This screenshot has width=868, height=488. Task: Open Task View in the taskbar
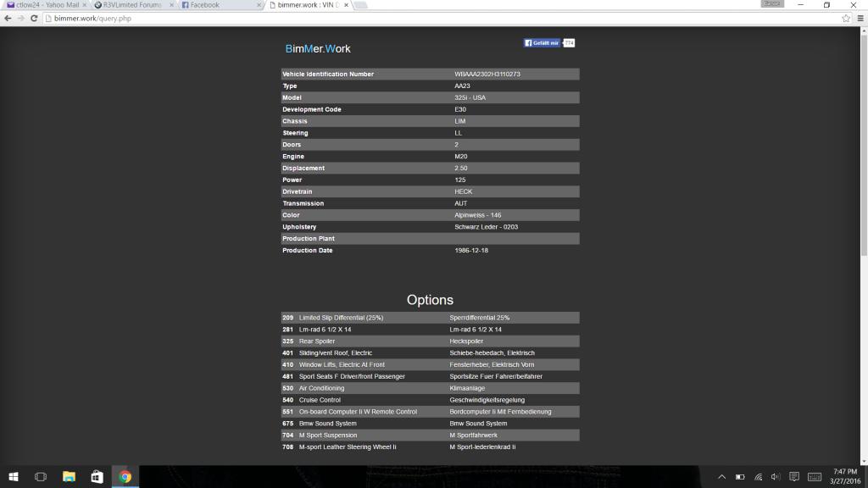pos(41,476)
